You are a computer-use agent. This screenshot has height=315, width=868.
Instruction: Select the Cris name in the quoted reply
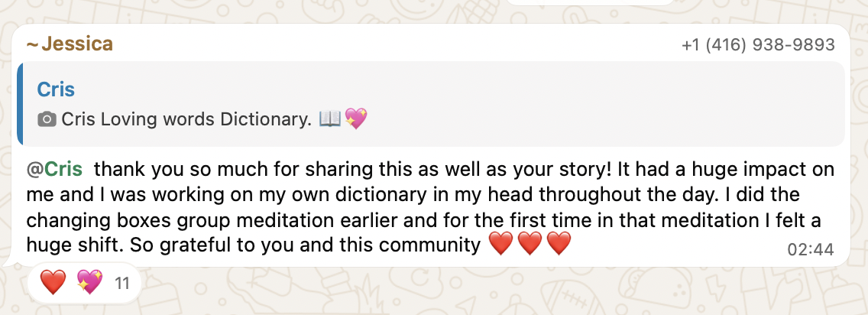point(56,89)
